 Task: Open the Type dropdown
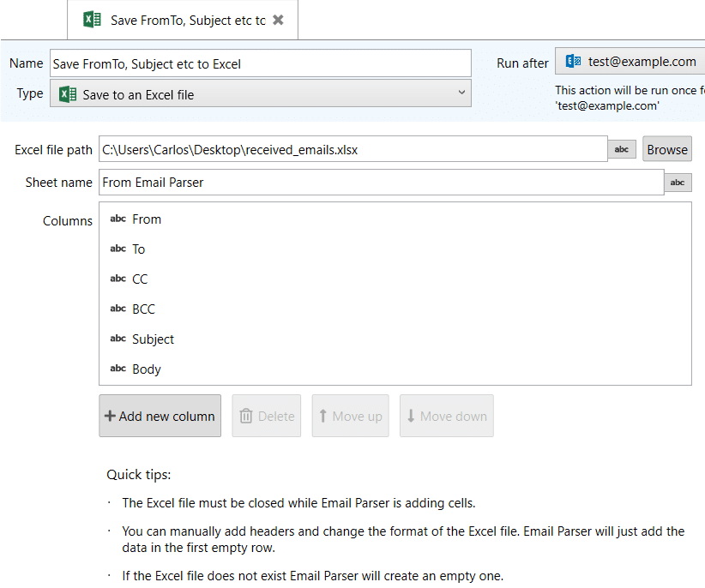261,93
